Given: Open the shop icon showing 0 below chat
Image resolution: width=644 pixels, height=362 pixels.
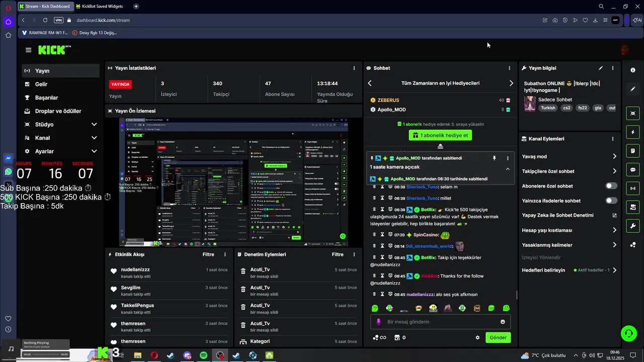Looking at the screenshot, I should tap(400, 337).
